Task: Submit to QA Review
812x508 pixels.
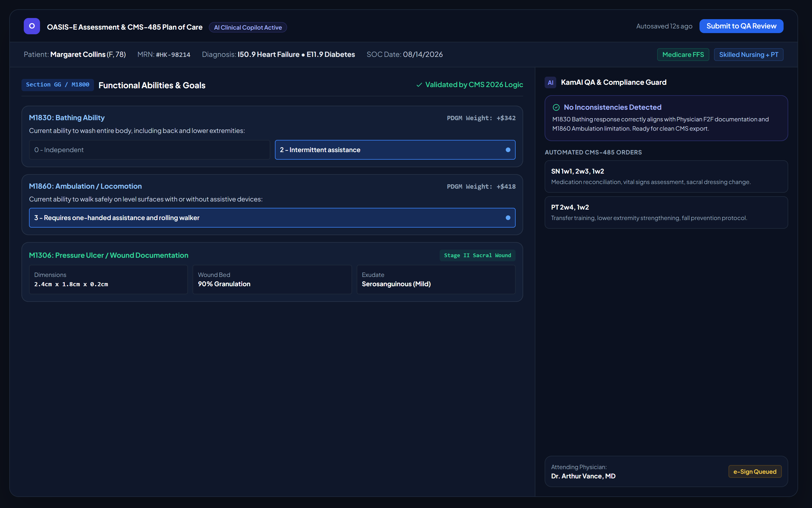Action: pos(741,26)
